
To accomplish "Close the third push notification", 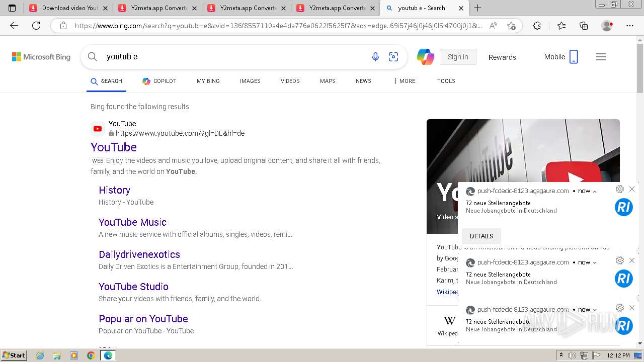I will [632, 308].
